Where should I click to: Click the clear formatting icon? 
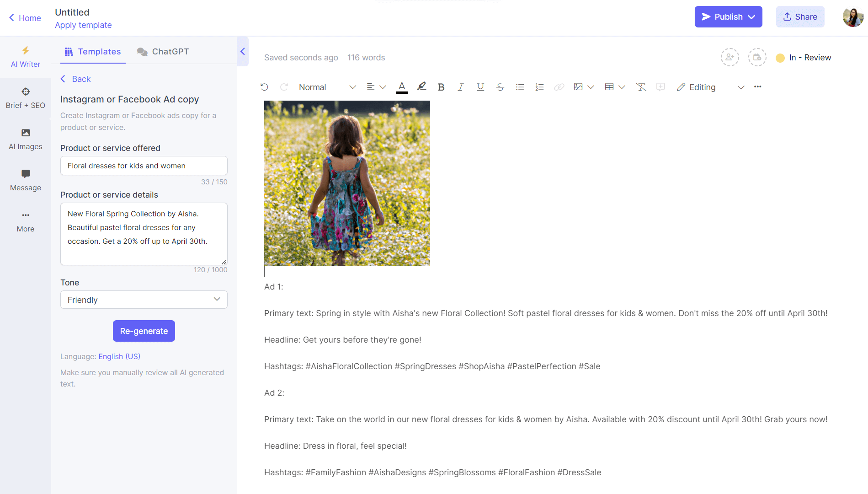click(x=641, y=87)
